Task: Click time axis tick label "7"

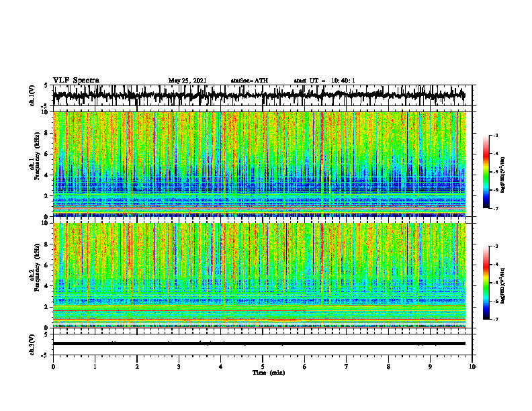Action: click(x=347, y=367)
